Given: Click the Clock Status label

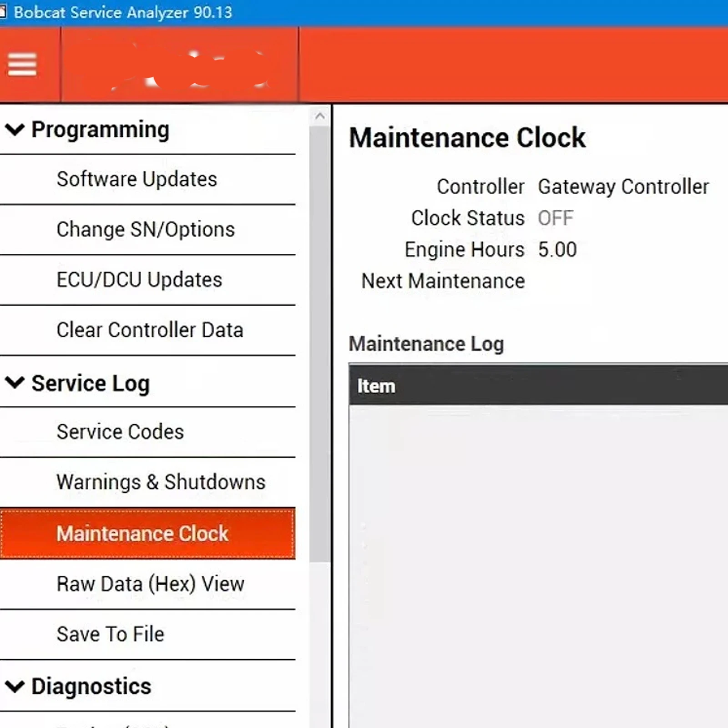Looking at the screenshot, I should click(468, 218).
